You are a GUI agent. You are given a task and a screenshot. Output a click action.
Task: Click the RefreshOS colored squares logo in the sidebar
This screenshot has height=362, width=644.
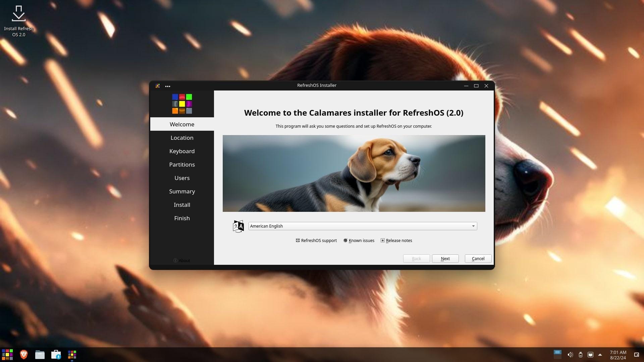coord(182,104)
